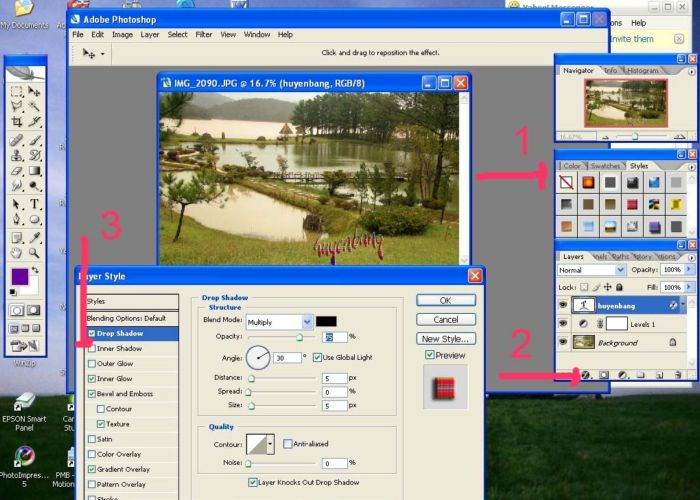
Task: Swap foreground and background colors
Action: tap(35, 270)
